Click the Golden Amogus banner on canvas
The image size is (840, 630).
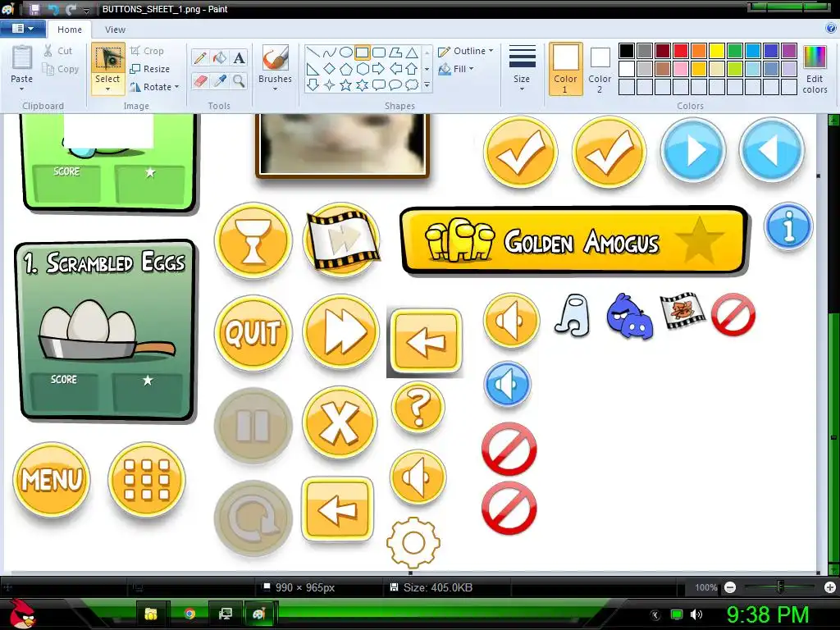click(573, 240)
